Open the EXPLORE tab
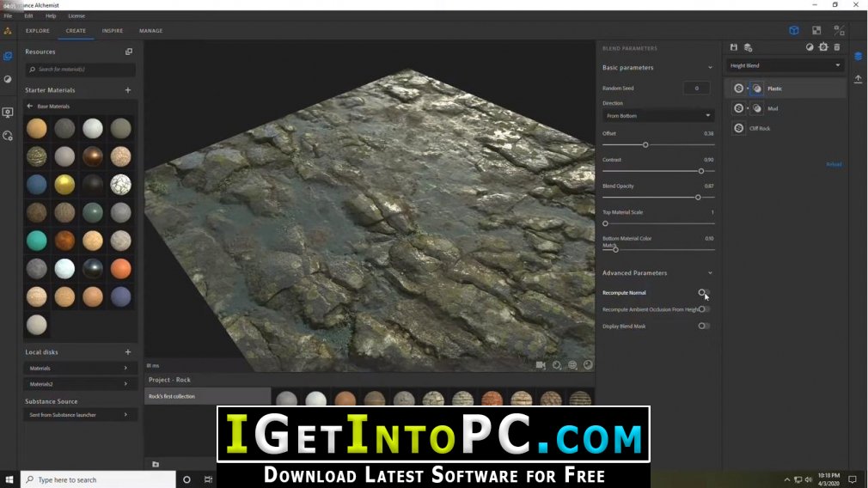This screenshot has width=868, height=488. point(38,31)
